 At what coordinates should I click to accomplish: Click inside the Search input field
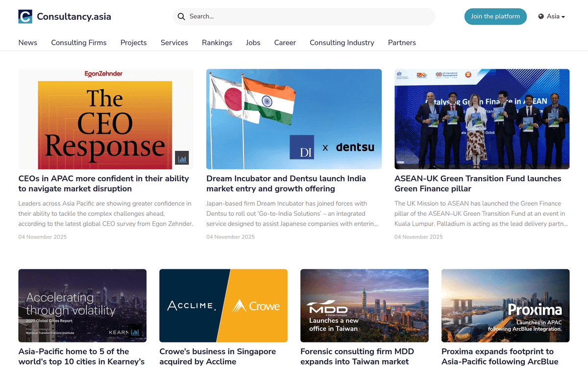click(304, 16)
